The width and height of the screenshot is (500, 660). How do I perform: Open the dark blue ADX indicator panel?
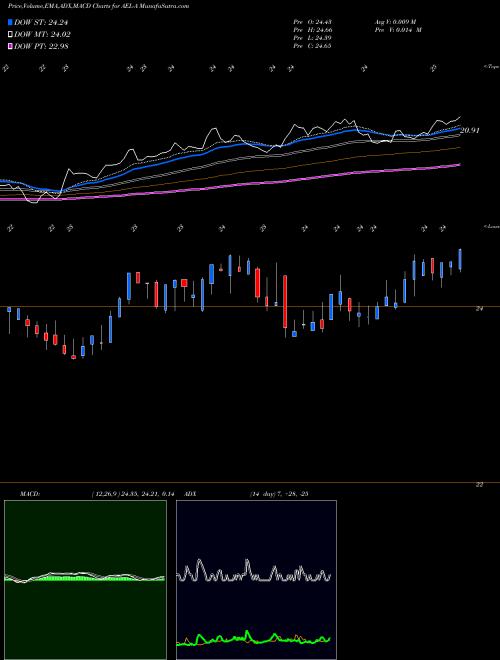256,580
